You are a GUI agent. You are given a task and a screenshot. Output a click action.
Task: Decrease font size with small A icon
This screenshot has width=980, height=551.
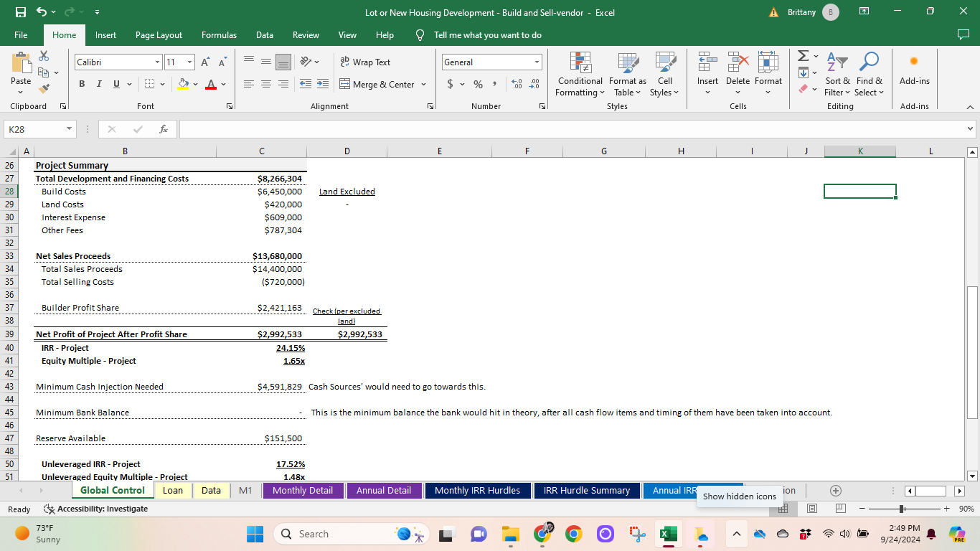(x=222, y=63)
